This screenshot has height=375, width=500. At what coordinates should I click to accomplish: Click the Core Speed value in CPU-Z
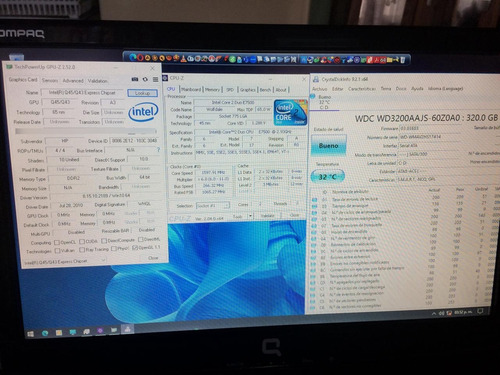tap(213, 173)
